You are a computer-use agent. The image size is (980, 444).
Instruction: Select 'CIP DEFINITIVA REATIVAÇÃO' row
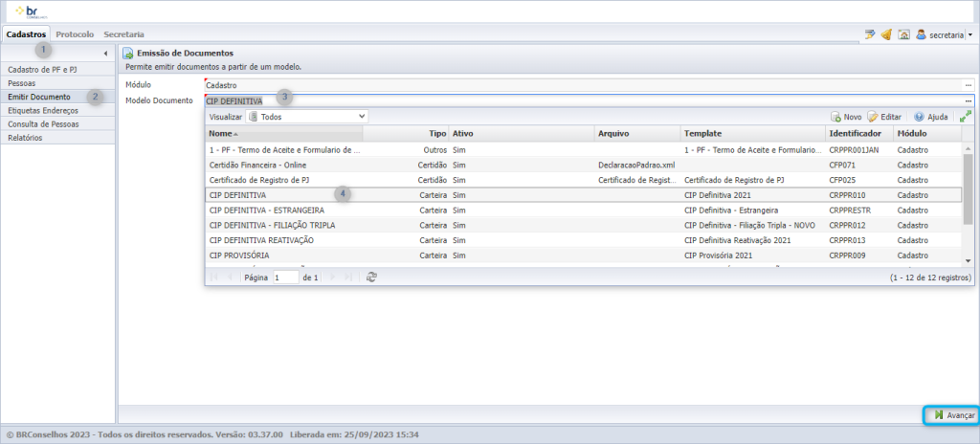point(584,240)
